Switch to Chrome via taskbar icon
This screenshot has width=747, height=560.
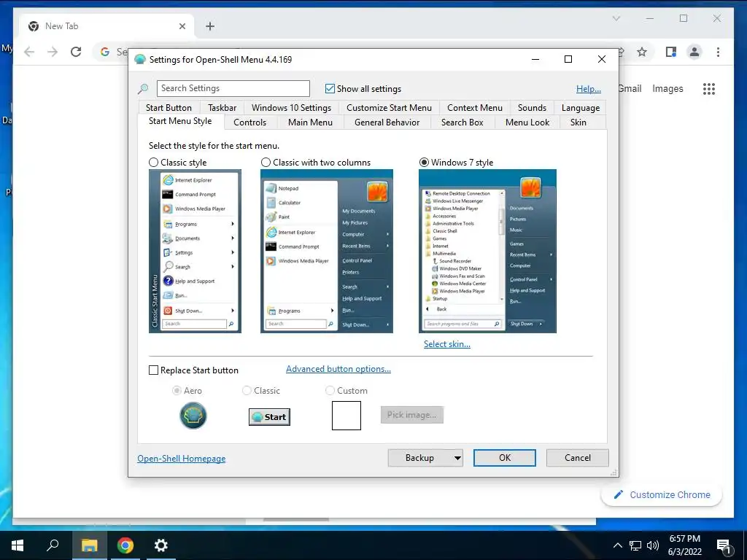click(x=125, y=545)
